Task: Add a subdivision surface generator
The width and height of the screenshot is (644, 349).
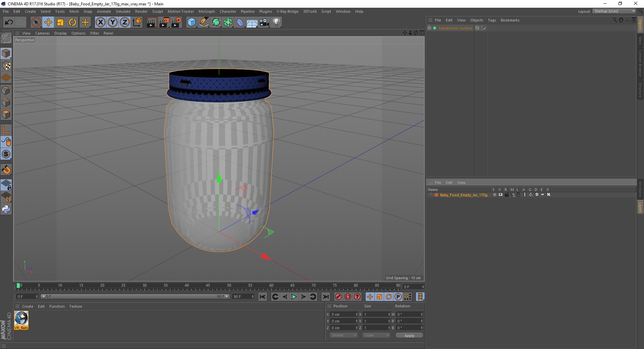Action: (x=216, y=22)
